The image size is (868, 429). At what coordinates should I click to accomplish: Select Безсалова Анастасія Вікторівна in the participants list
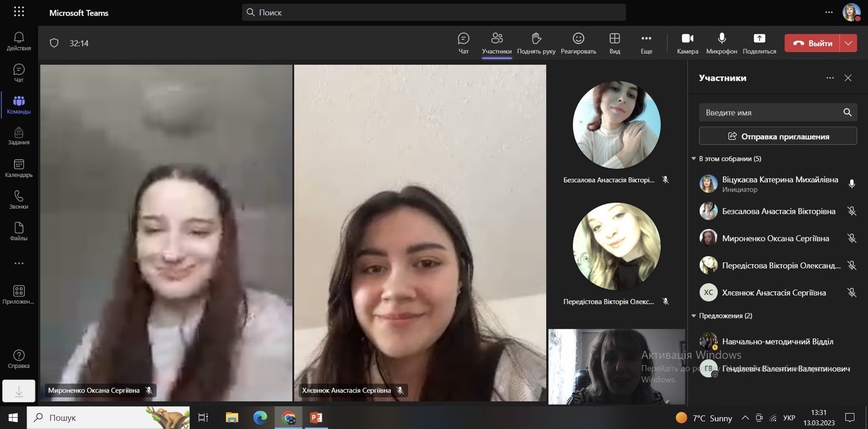point(778,211)
